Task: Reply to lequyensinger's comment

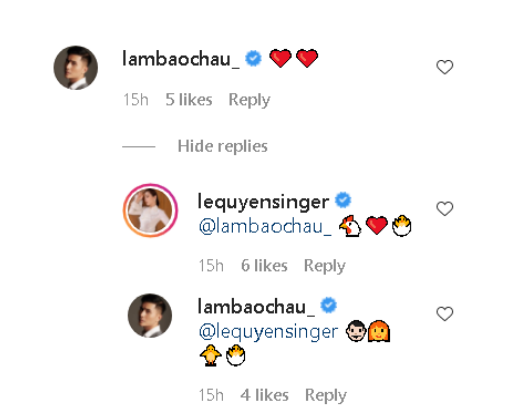Action: coord(324,266)
